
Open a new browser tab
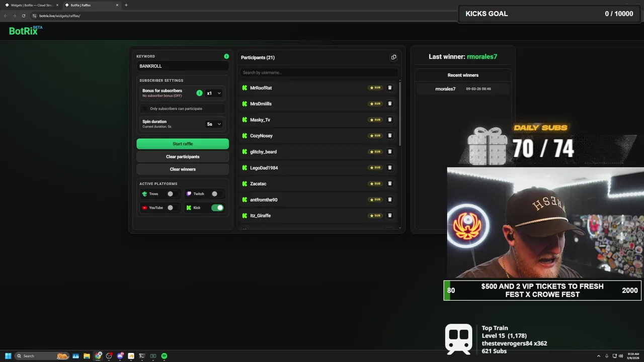(126, 5)
